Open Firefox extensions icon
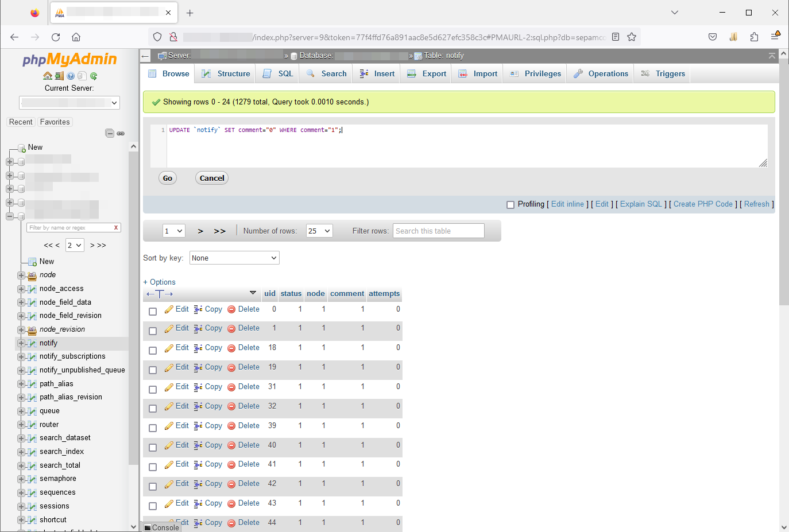 (754, 37)
